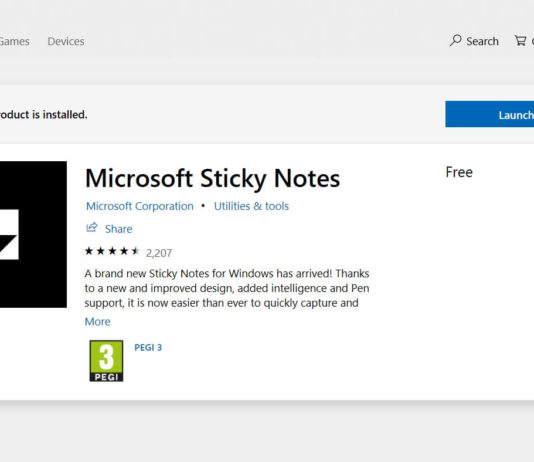
Task: Open the Microsoft Corporation publisher link
Action: click(140, 206)
